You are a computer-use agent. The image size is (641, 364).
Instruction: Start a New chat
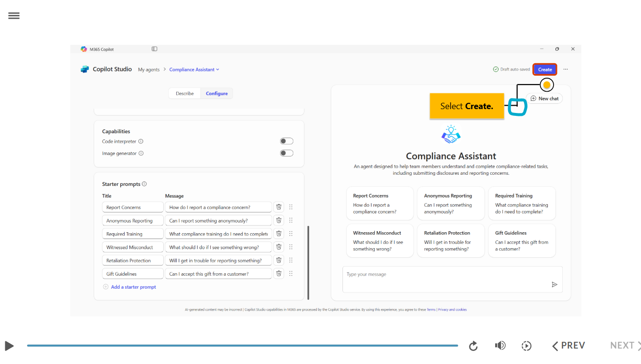pyautogui.click(x=544, y=98)
